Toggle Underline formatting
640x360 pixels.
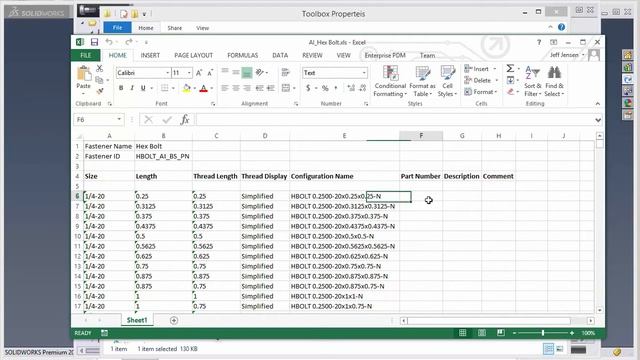(x=143, y=88)
